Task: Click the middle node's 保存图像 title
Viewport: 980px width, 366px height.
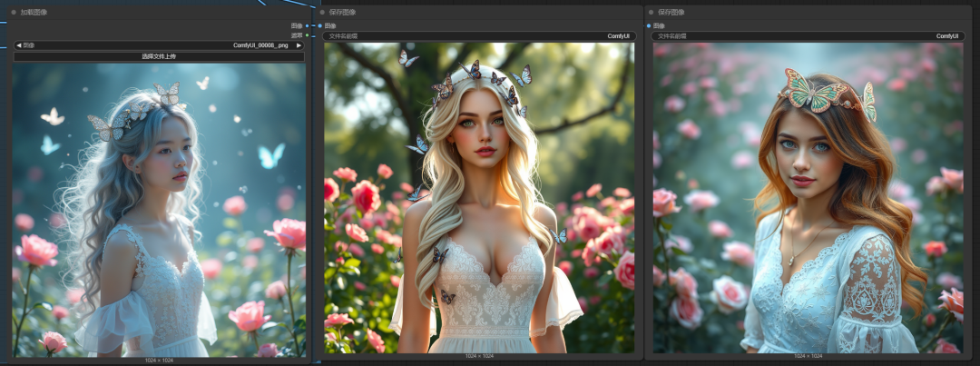Action: pos(342,12)
